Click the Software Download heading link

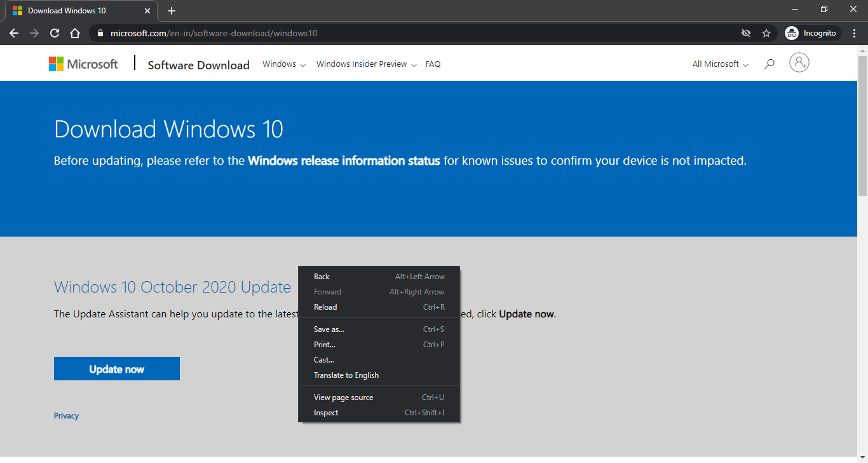click(x=199, y=65)
